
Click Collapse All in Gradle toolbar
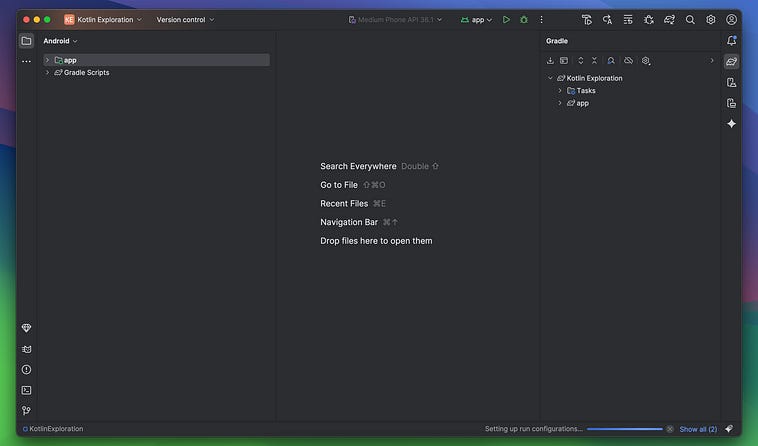(595, 60)
